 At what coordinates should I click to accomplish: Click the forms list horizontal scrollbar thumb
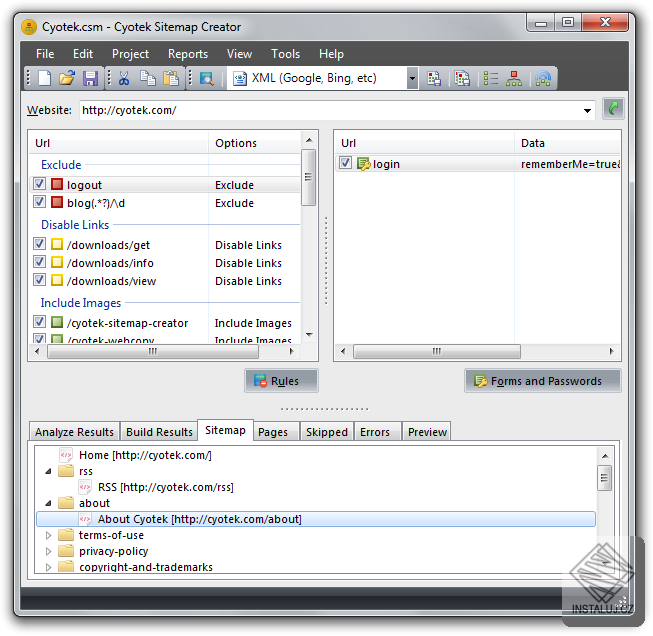[436, 351]
